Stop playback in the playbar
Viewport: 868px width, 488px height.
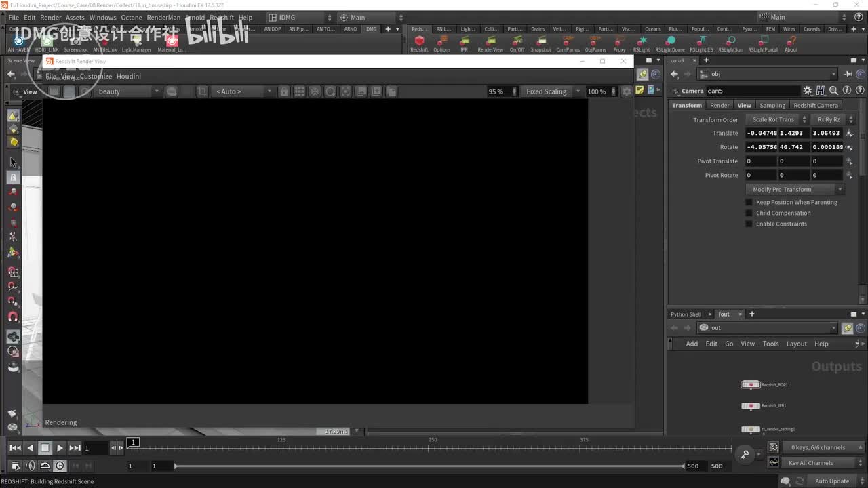point(45,448)
